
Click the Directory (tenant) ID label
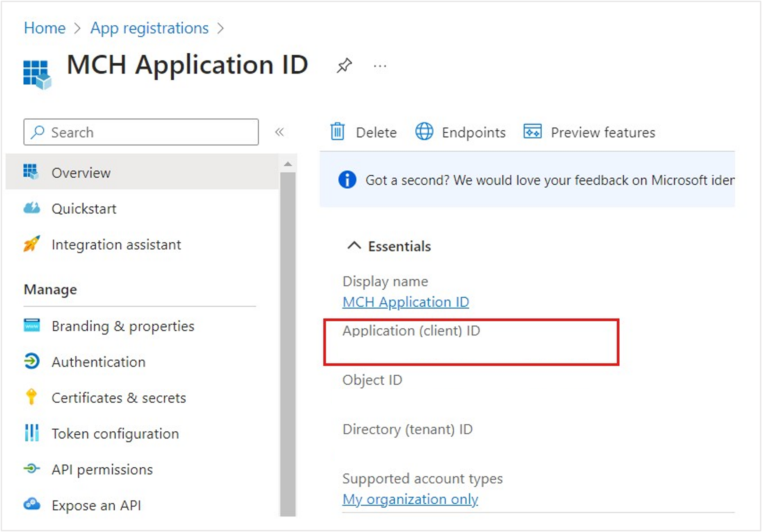pyautogui.click(x=408, y=430)
